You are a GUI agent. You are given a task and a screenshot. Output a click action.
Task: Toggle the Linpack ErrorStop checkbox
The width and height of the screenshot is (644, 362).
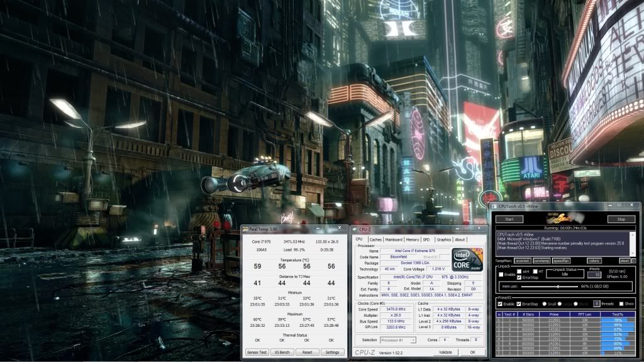coord(519,277)
